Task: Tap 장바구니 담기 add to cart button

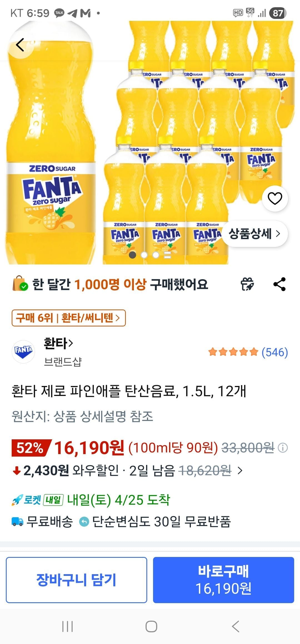Action: coord(76,580)
